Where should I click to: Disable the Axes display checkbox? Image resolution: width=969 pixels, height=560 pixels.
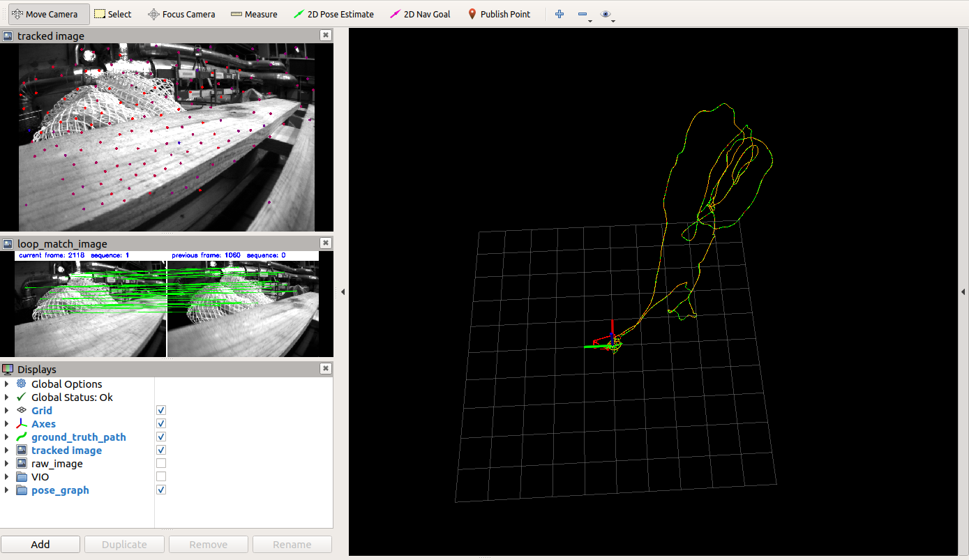161,424
